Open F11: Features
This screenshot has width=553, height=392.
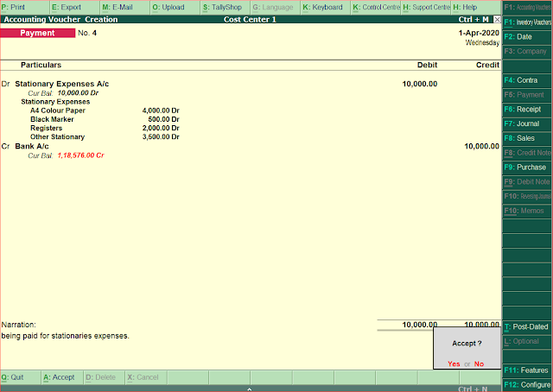pyautogui.click(x=527, y=370)
